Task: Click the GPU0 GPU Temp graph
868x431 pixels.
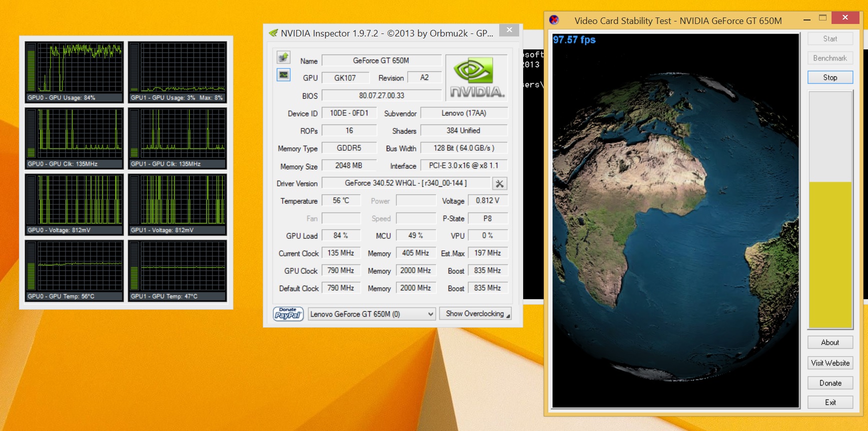Action: pyautogui.click(x=74, y=271)
